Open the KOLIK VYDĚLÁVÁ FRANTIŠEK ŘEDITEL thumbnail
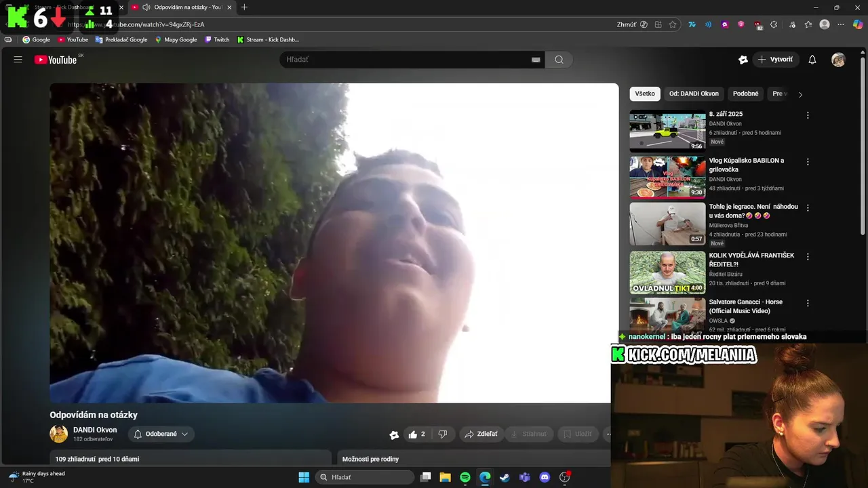Viewport: 868px width, 488px height. 667,272
